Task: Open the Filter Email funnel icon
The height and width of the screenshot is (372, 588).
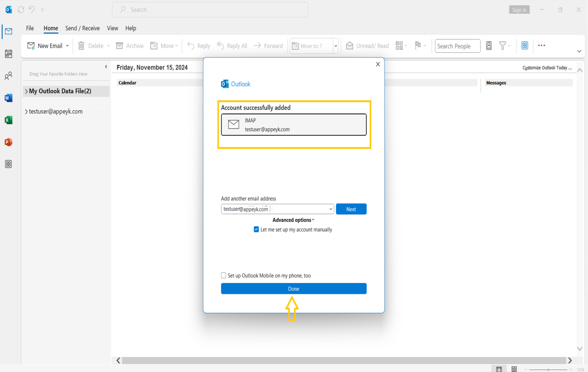Action: 504,45
